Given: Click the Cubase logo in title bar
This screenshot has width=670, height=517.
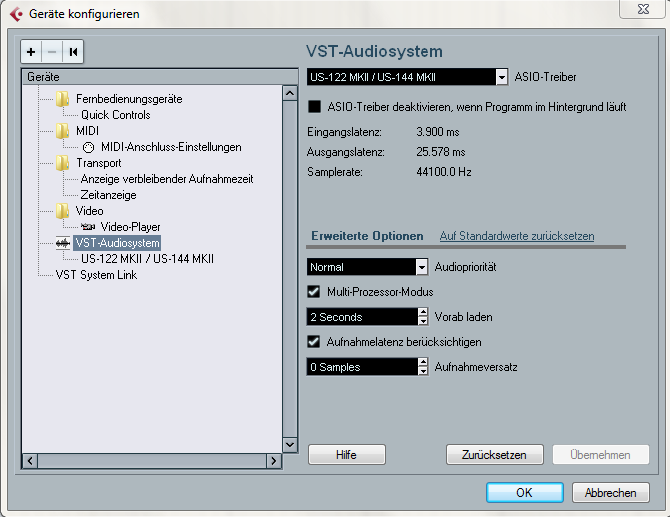Looking at the screenshot, I should tap(16, 14).
